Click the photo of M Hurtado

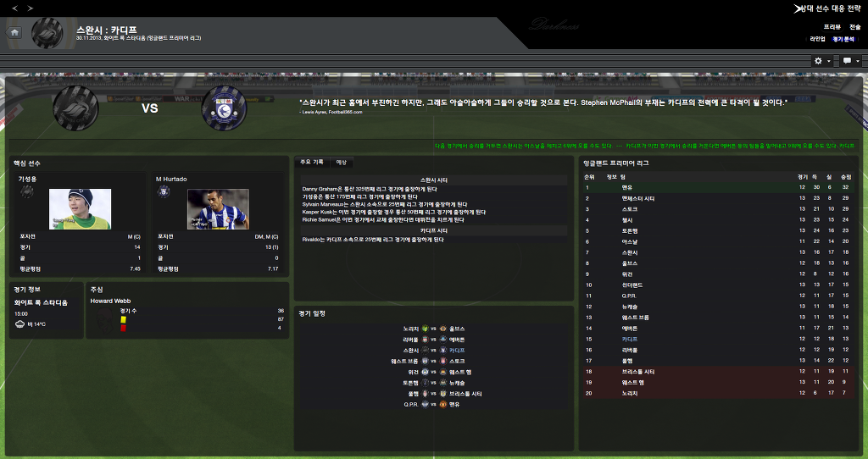(x=218, y=209)
